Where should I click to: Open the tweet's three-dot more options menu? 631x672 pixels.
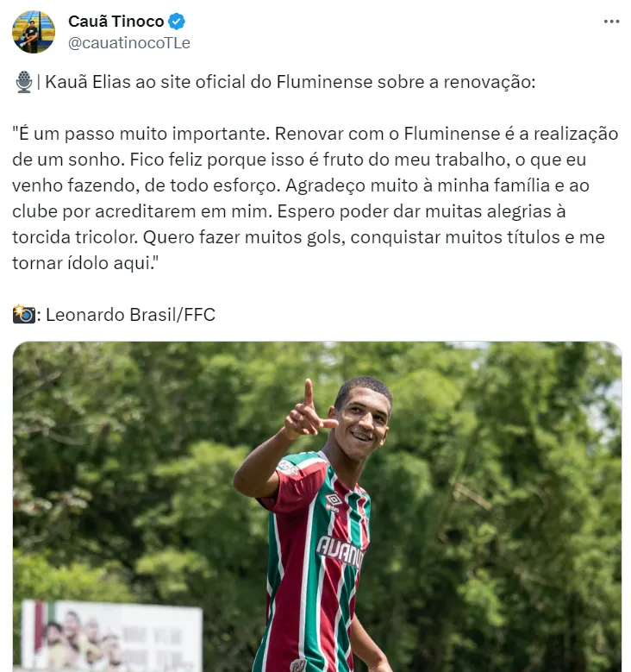pyautogui.click(x=611, y=22)
